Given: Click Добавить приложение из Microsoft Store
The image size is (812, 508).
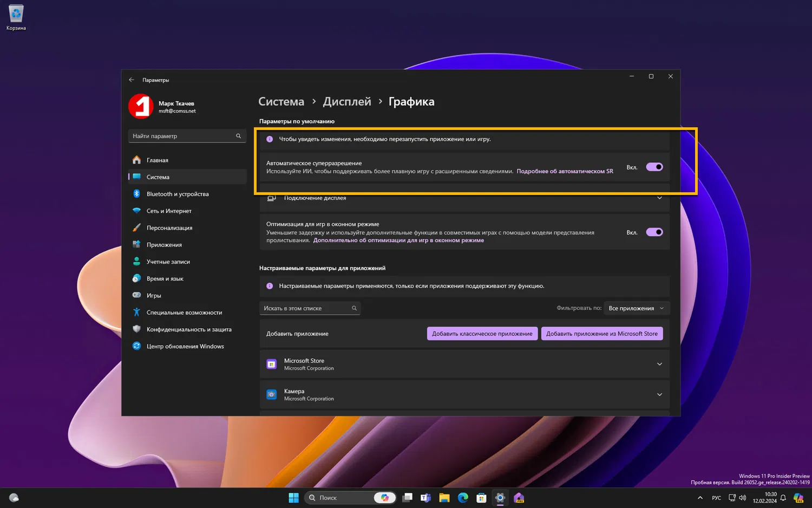Looking at the screenshot, I should [x=602, y=334].
